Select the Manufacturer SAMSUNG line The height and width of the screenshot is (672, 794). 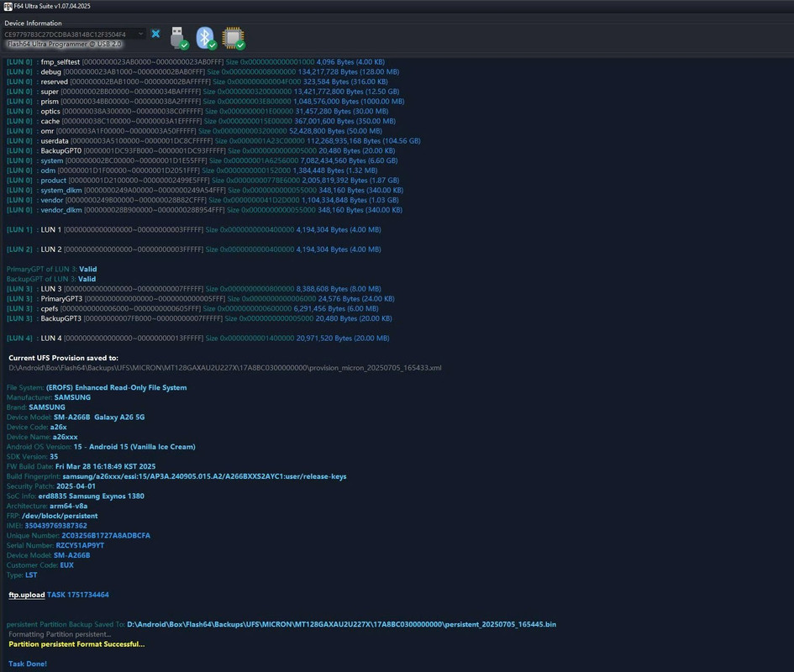tap(49, 397)
